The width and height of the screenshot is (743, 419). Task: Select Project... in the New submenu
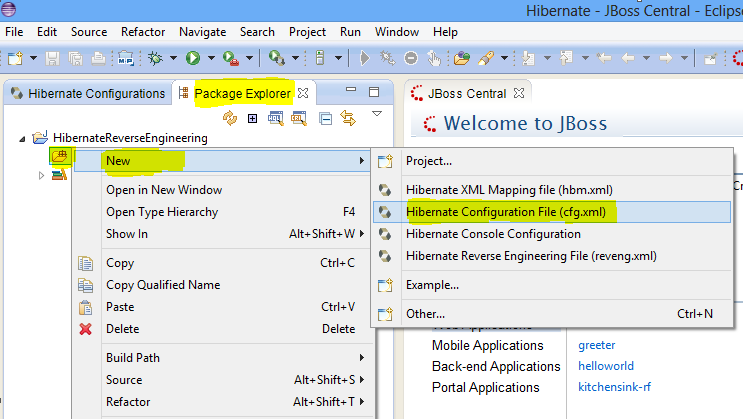(552, 161)
